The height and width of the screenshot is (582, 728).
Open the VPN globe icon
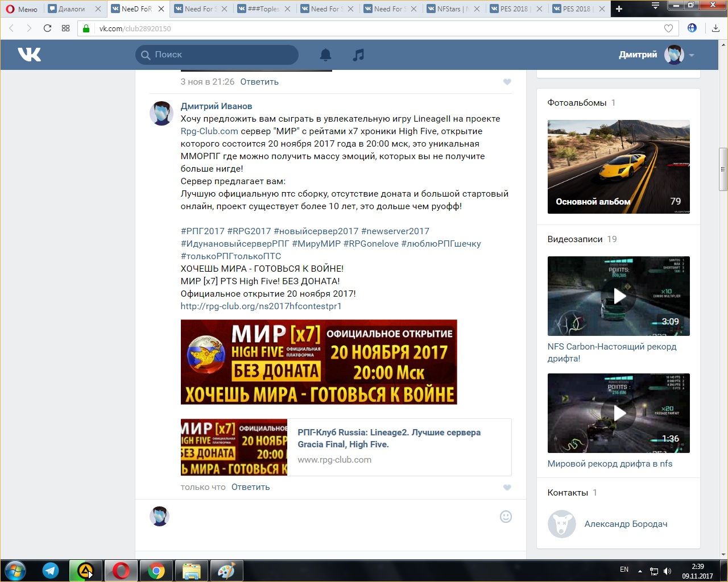coord(692,28)
